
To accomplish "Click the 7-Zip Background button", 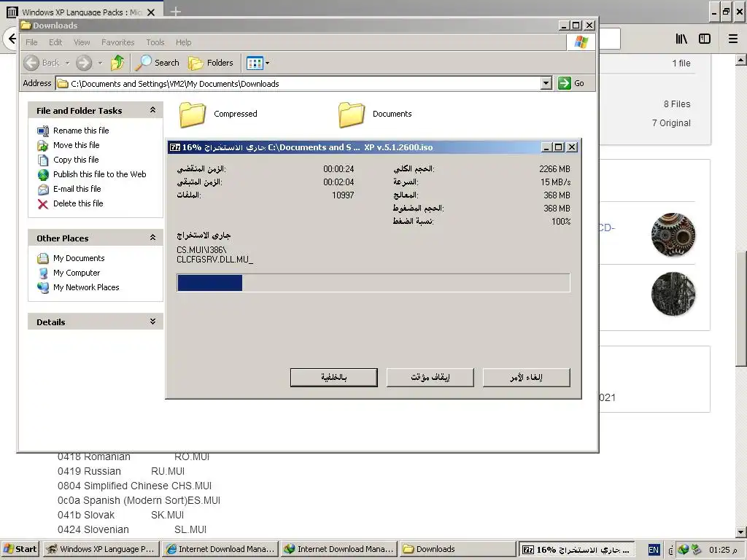I will pos(334,378).
